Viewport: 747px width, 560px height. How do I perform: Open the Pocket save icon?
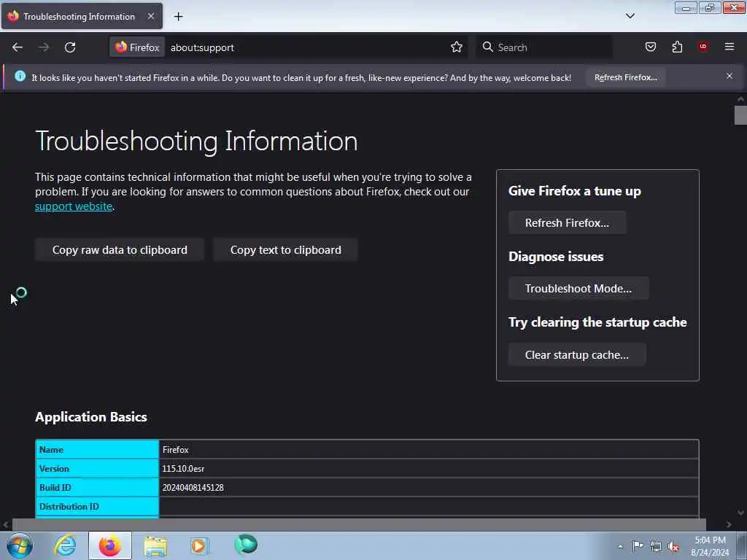coord(650,47)
